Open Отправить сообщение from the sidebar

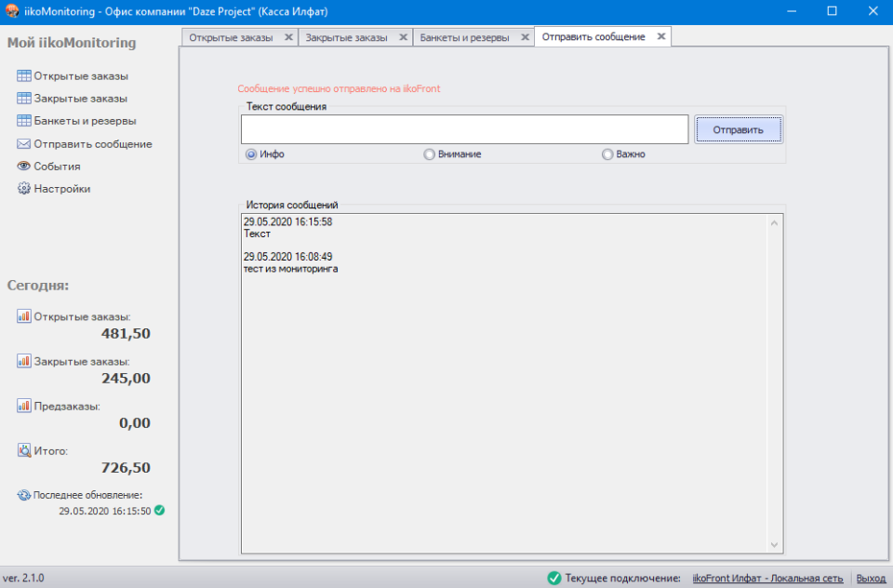point(93,143)
